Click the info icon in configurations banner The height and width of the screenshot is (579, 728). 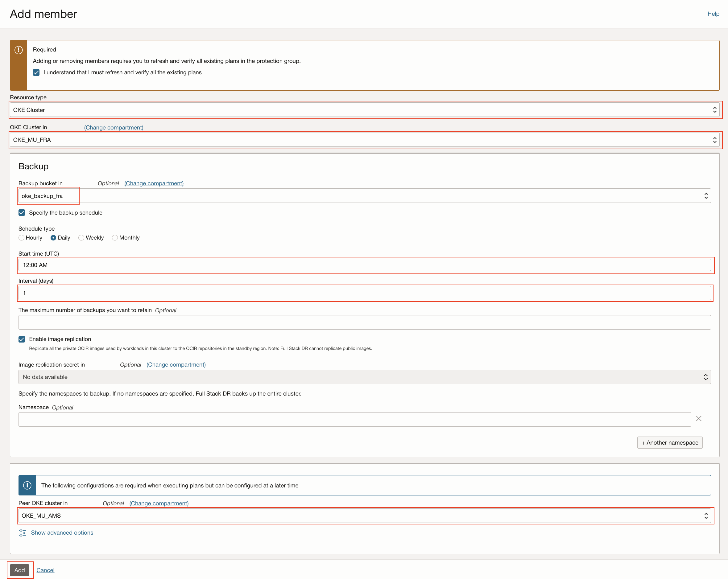(x=27, y=485)
